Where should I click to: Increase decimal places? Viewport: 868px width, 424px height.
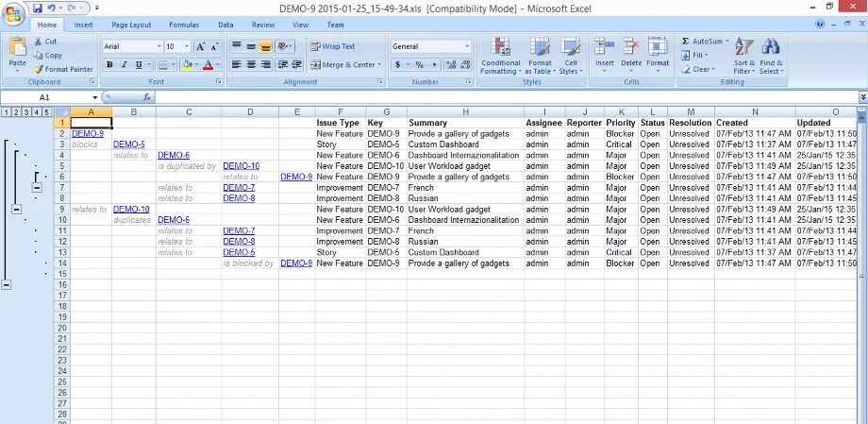point(451,65)
